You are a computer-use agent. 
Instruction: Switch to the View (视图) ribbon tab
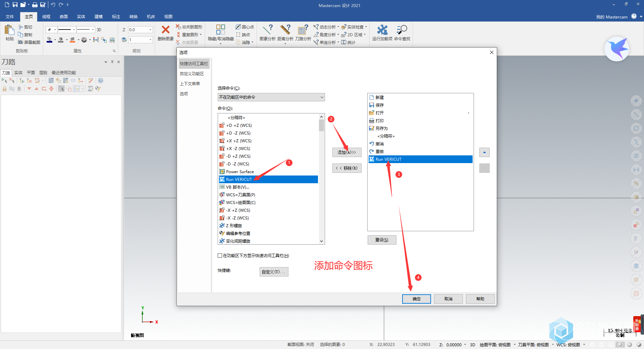click(168, 17)
